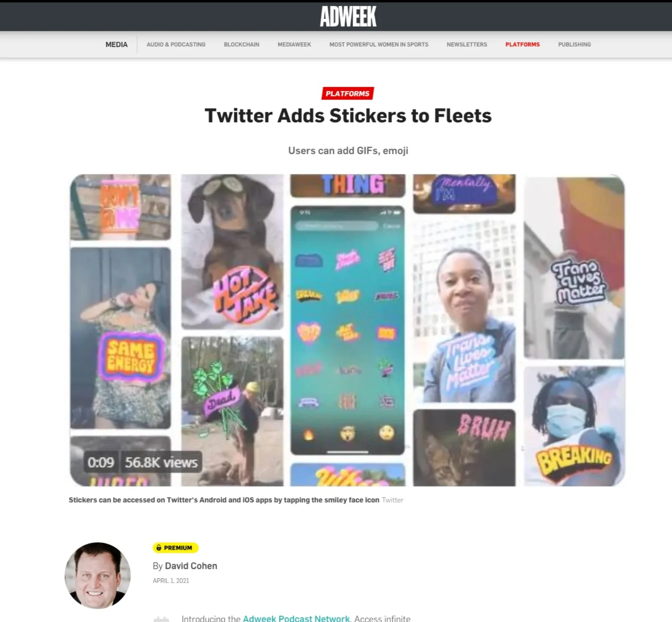Click the Twitter image credit
672x622 pixels.
point(393,500)
